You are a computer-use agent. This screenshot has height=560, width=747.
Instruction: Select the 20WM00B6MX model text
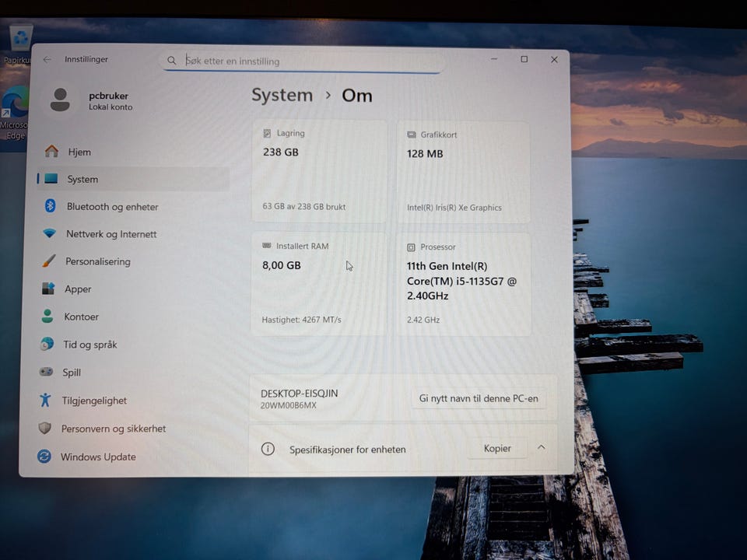coord(288,406)
